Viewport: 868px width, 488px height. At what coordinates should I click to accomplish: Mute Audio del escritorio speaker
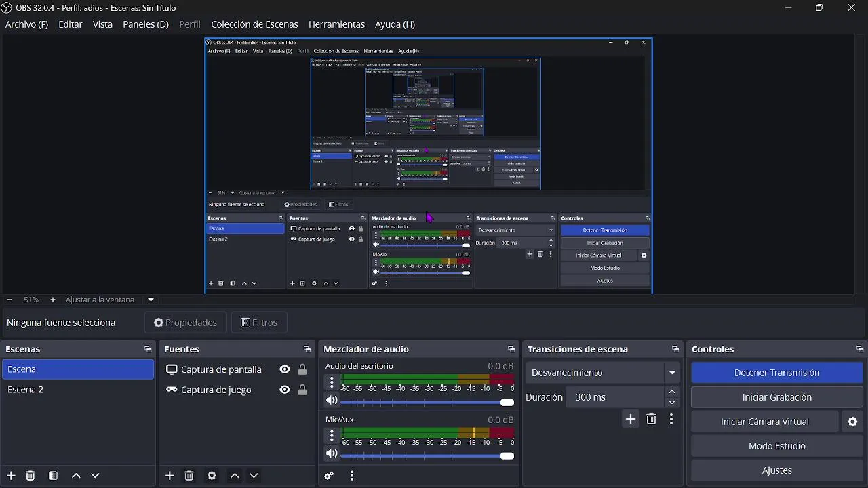tap(332, 401)
